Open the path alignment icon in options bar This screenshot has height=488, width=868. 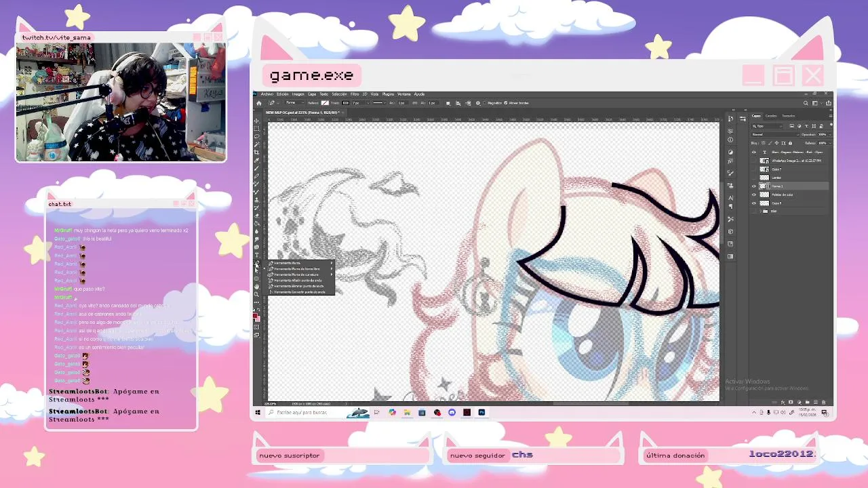coord(458,103)
